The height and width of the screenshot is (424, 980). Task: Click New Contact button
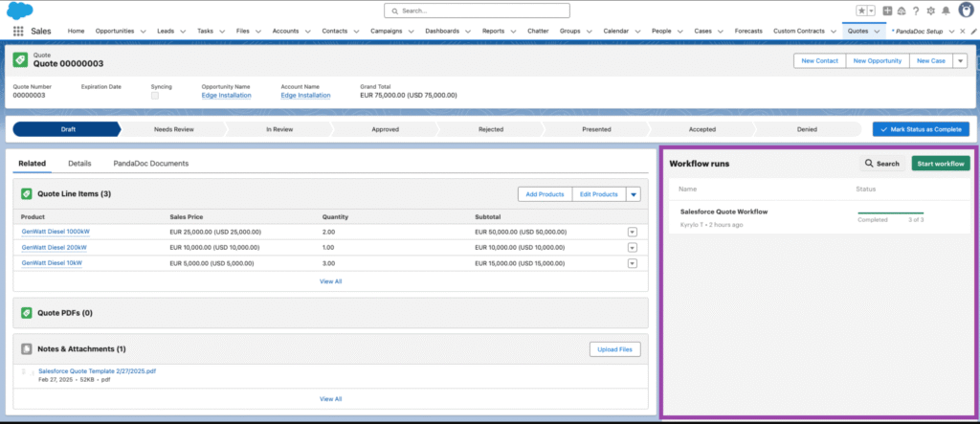pos(819,60)
